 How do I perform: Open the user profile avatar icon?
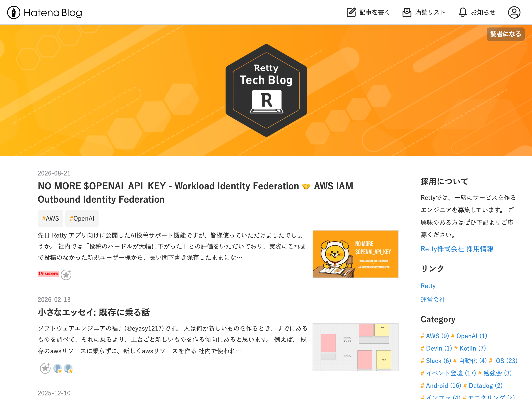514,12
